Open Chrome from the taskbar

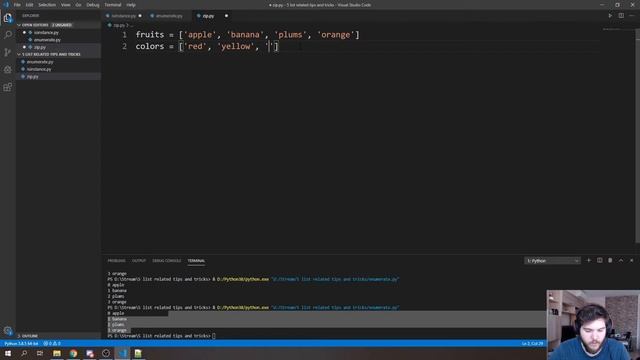(x=73, y=353)
